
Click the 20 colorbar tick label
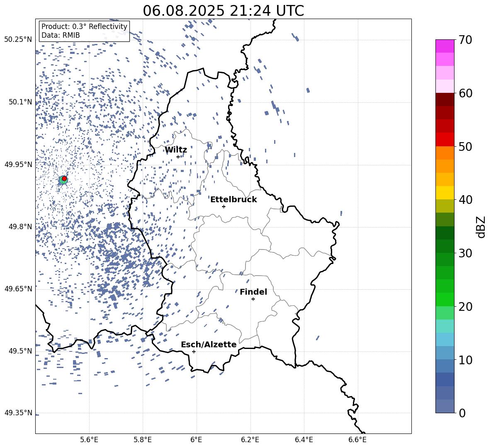pos(465,307)
